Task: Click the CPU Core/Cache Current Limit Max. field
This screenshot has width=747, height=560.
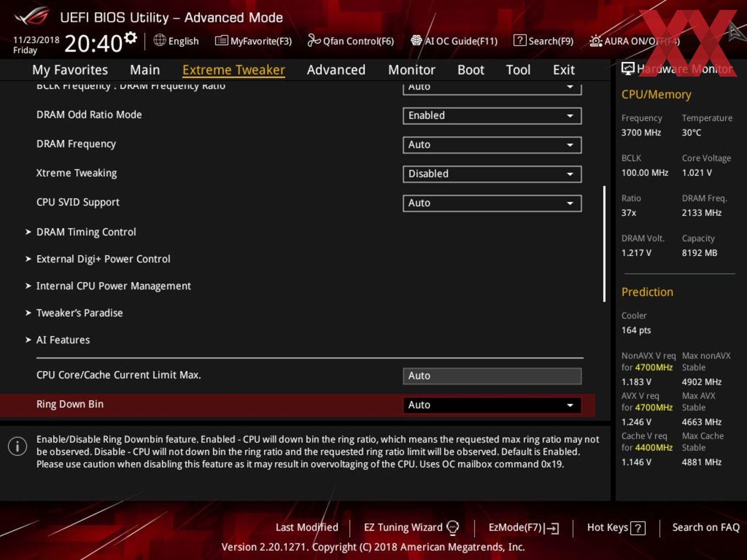Action: point(492,376)
